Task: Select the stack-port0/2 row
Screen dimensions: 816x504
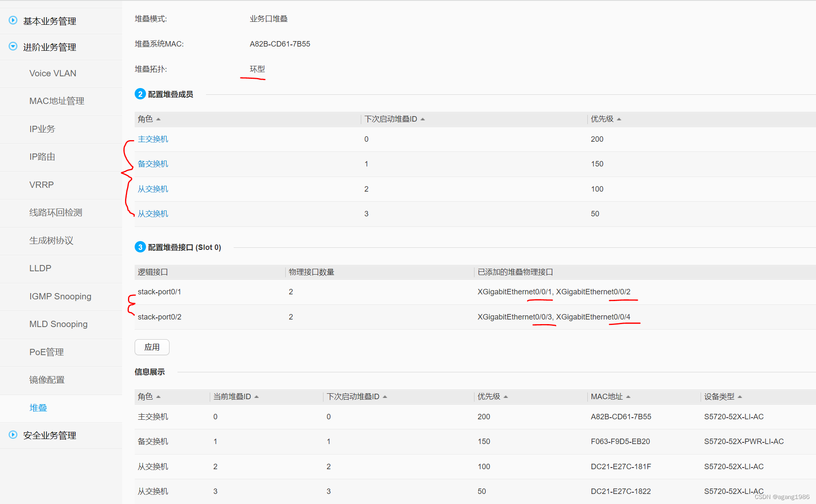Action: tap(475, 317)
